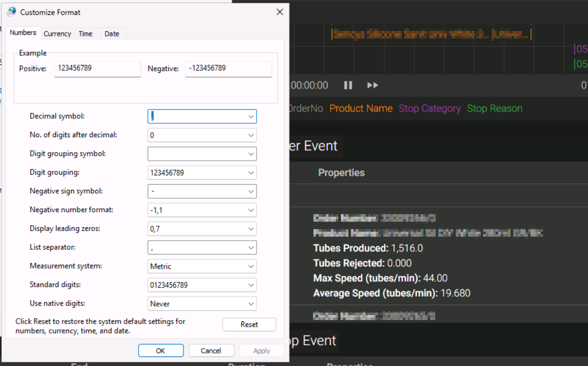Switch to the Currency tab
Image resolution: width=588 pixels, height=366 pixels.
57,33
